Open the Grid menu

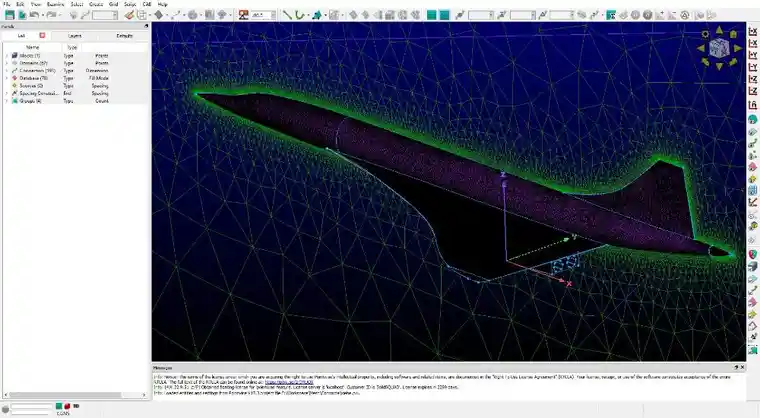pos(113,4)
